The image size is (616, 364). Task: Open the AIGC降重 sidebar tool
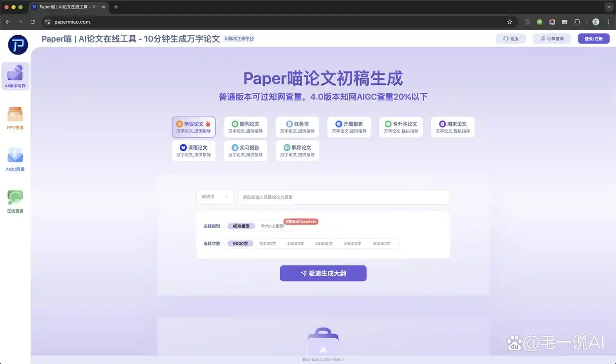pyautogui.click(x=15, y=159)
